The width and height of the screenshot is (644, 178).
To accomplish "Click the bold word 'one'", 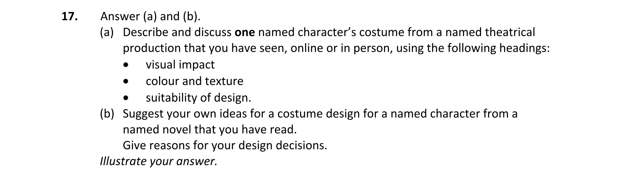I will click(245, 33).
